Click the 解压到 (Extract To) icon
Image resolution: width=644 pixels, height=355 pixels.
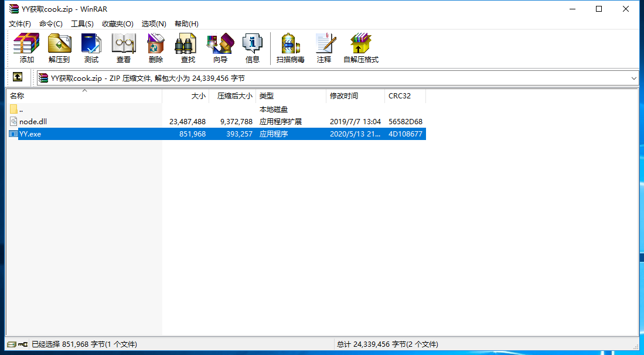pos(59,48)
